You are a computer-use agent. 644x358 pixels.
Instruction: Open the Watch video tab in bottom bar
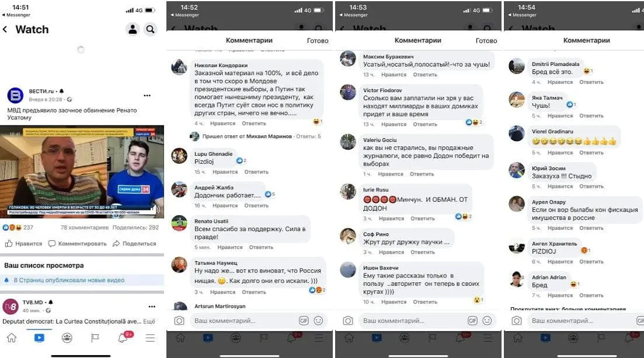point(40,338)
